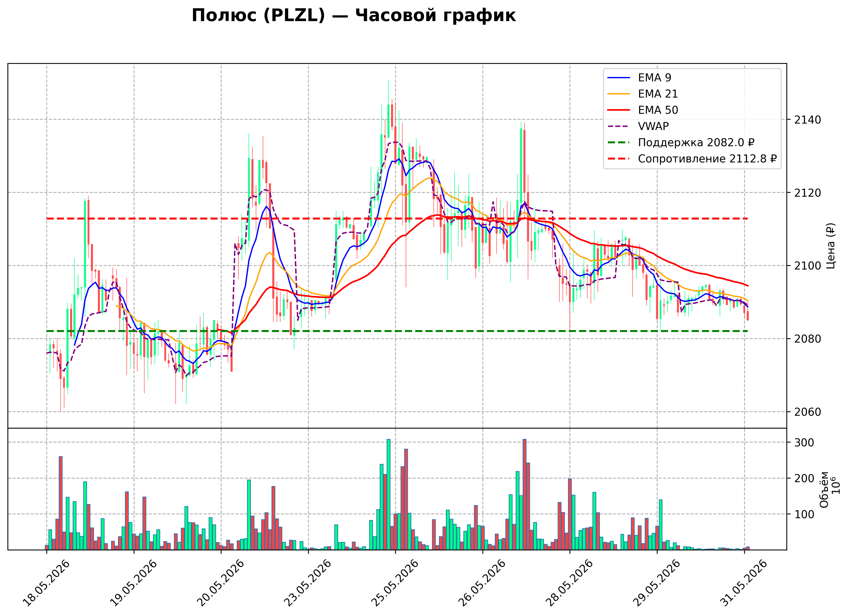Click the 31.05.2026 date label
The height and width of the screenshot is (616, 850).
tap(744, 583)
